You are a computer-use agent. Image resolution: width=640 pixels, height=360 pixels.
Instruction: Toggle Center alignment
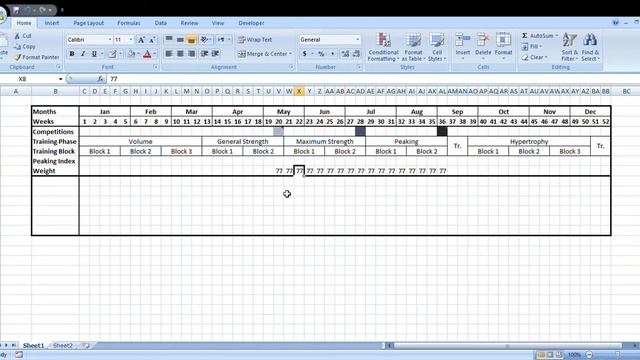tap(180, 53)
